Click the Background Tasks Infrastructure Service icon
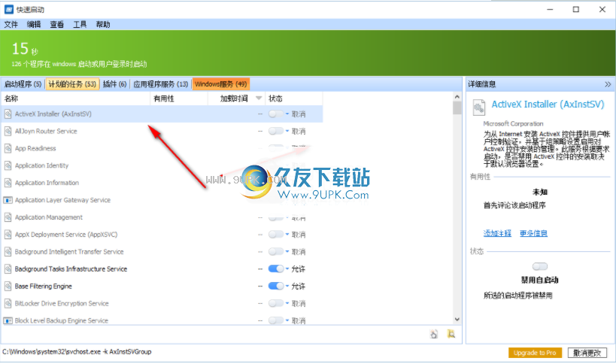Image resolution: width=616 pixels, height=364 pixels. [8, 269]
